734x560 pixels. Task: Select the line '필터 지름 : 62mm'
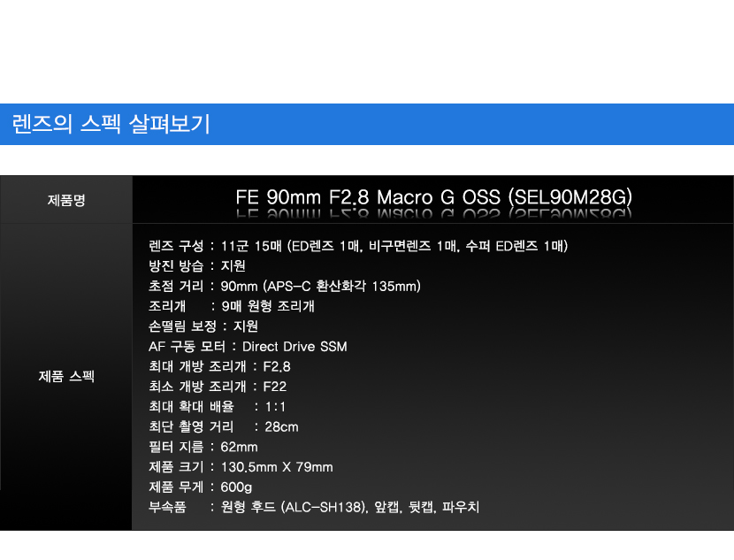click(203, 447)
